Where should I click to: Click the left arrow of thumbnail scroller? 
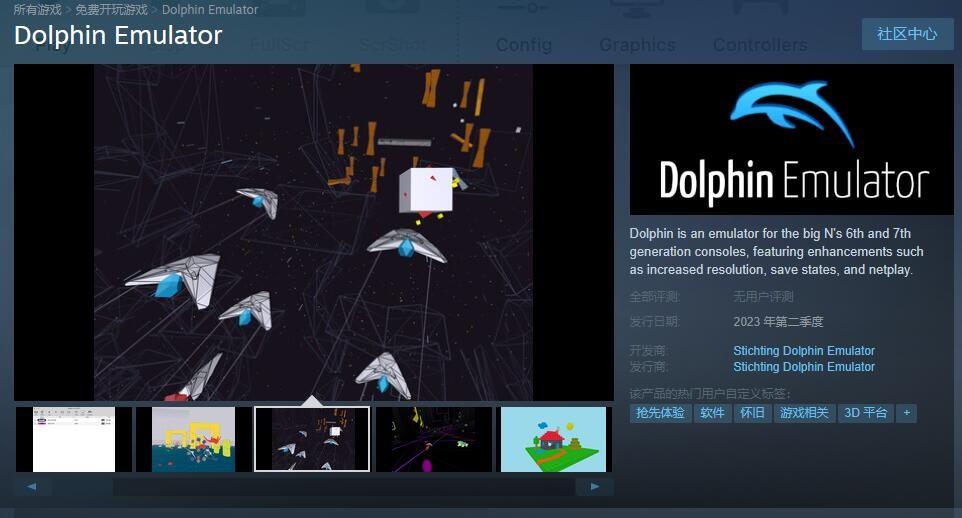point(32,486)
